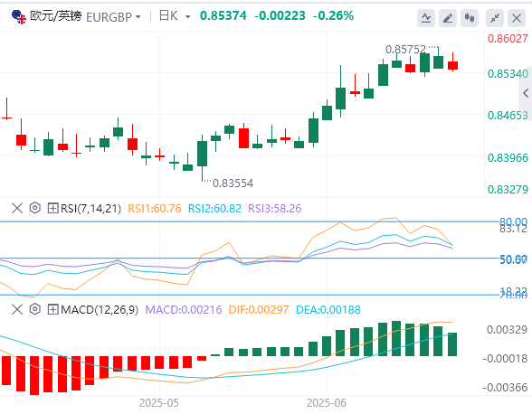Remove the RSI indicator panel
The height and width of the screenshot is (414, 532).
point(17,208)
